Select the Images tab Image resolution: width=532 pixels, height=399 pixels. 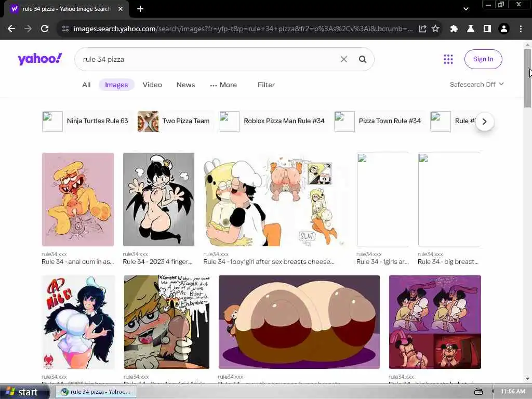tap(116, 85)
